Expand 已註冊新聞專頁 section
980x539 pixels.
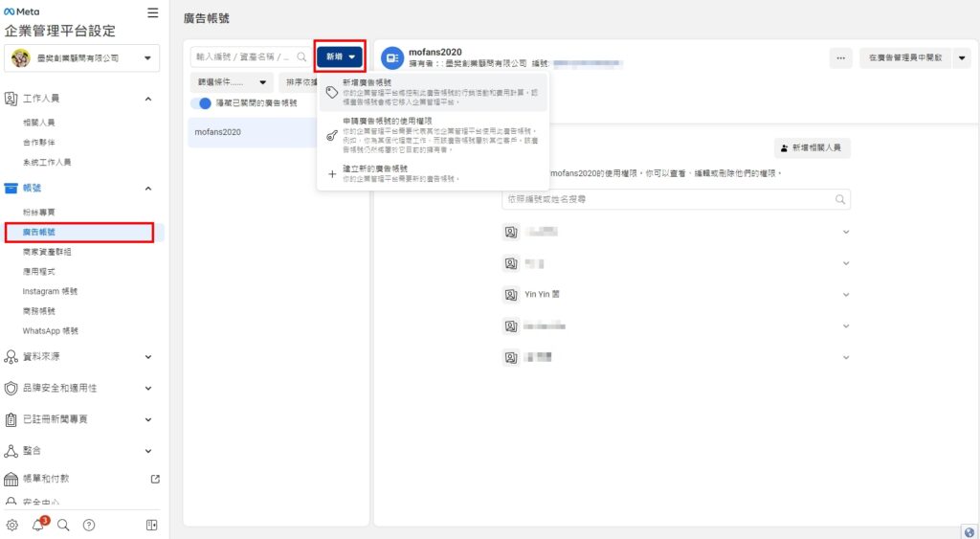(148, 419)
